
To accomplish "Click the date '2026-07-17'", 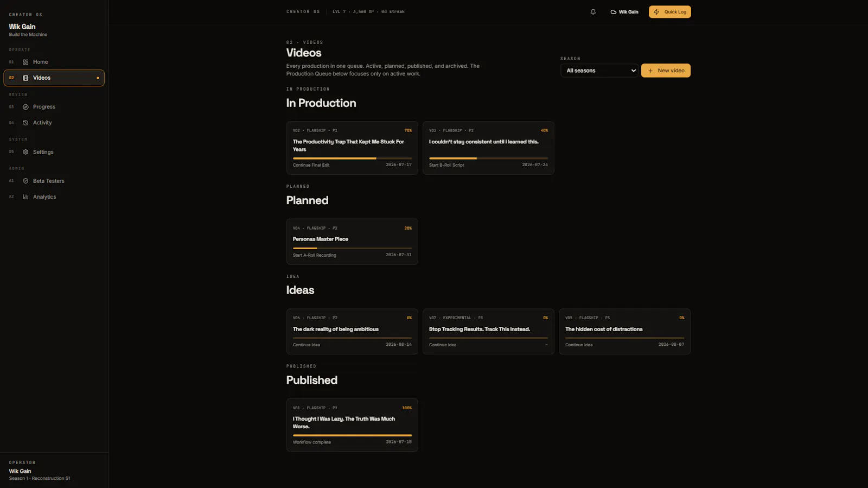I will (x=399, y=164).
